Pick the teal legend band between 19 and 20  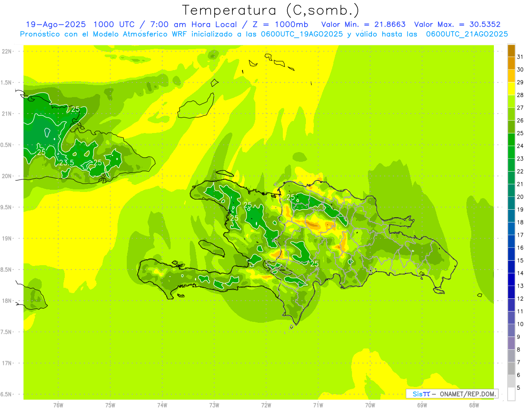[511, 203]
